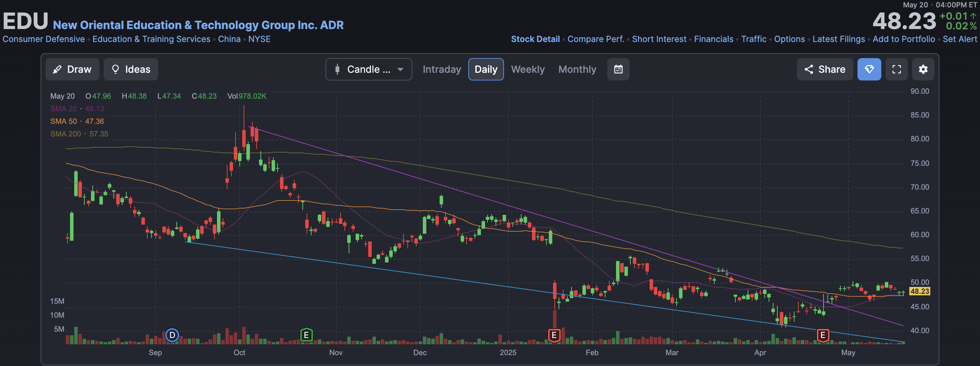Switch to Weekly timeframe

(x=528, y=69)
